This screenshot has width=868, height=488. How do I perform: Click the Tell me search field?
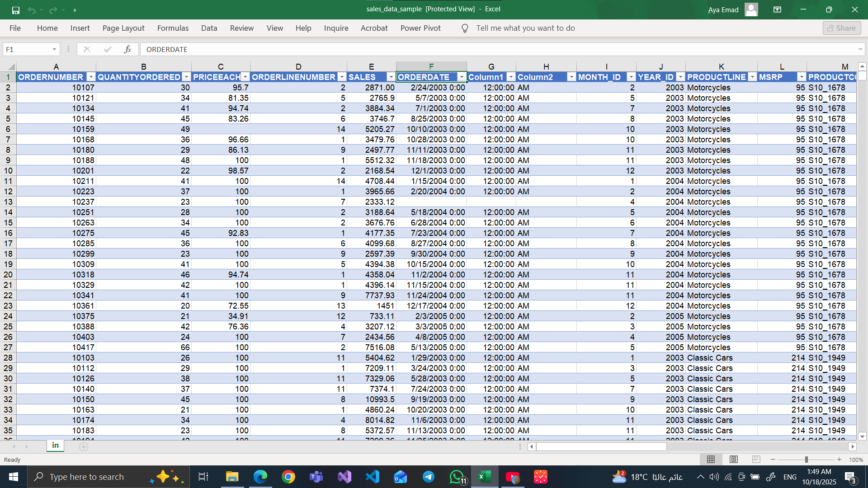pos(525,28)
